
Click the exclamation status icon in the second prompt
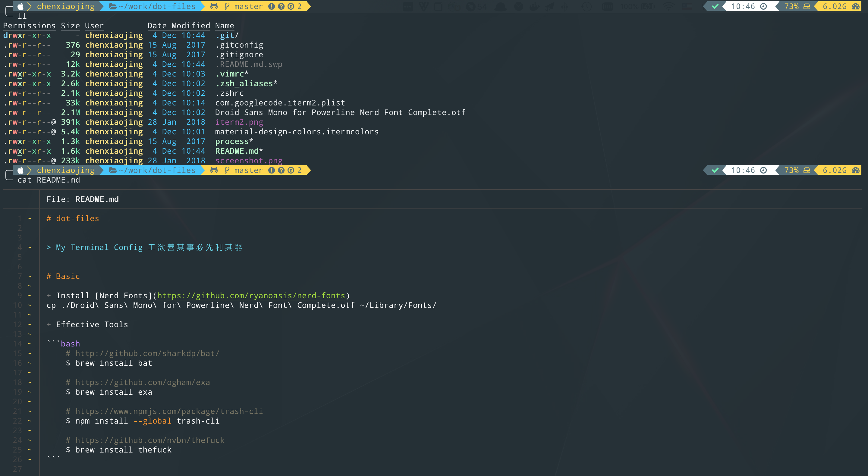(271, 170)
